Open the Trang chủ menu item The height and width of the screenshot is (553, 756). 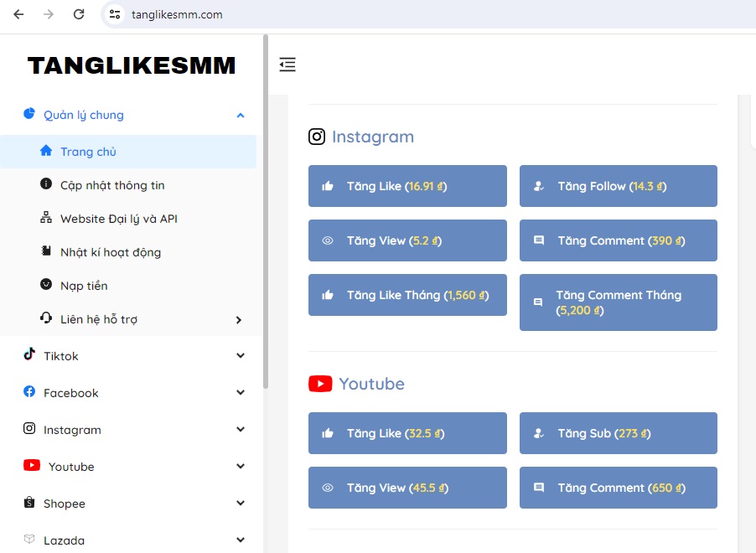point(128,152)
